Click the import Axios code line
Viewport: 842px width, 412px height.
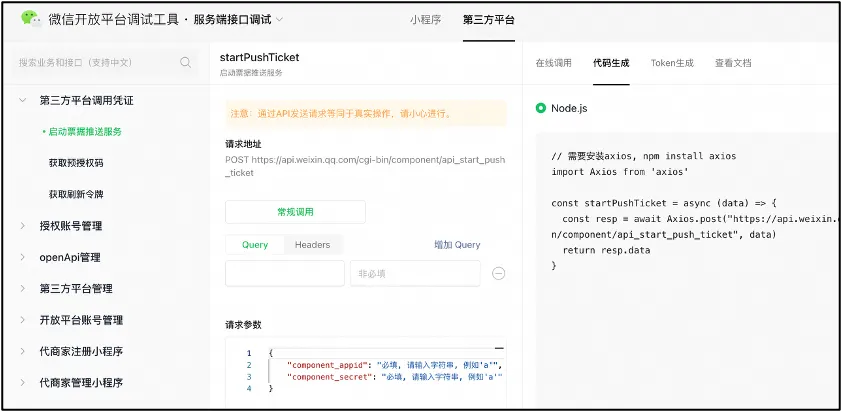click(x=620, y=172)
